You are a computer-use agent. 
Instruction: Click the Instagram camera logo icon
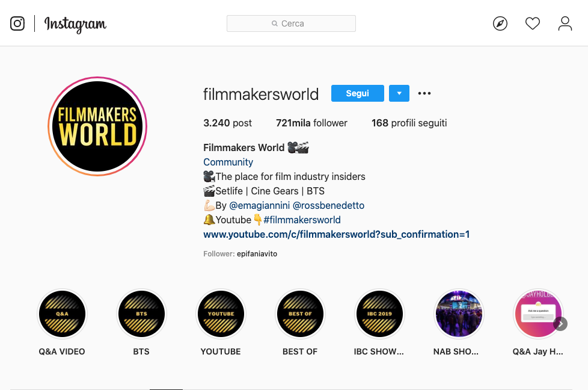(x=17, y=23)
